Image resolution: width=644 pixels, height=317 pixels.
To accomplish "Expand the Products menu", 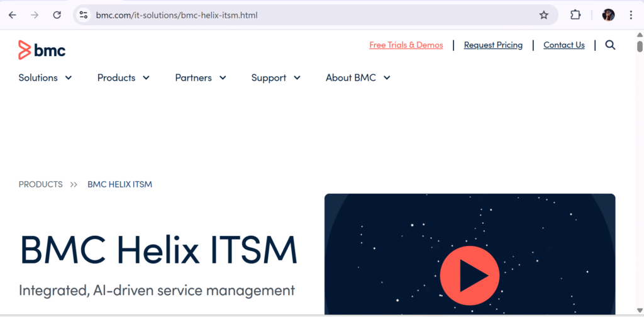I will [123, 77].
